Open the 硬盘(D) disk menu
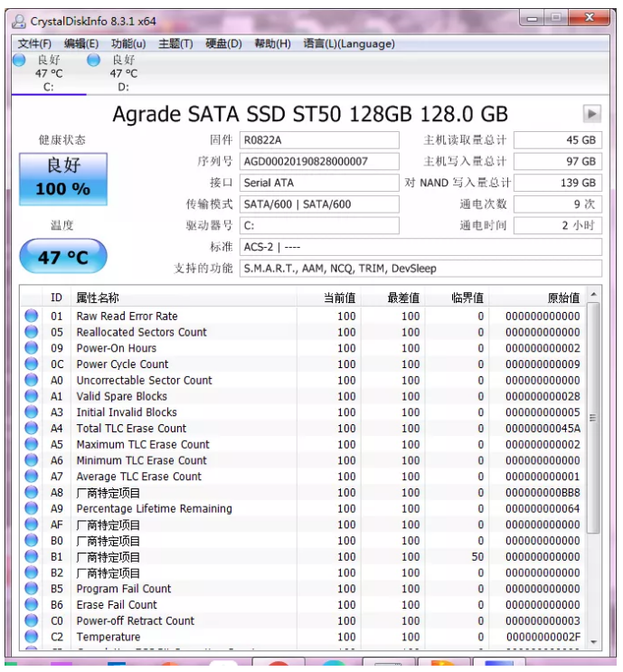623x672 pixels. click(x=223, y=43)
